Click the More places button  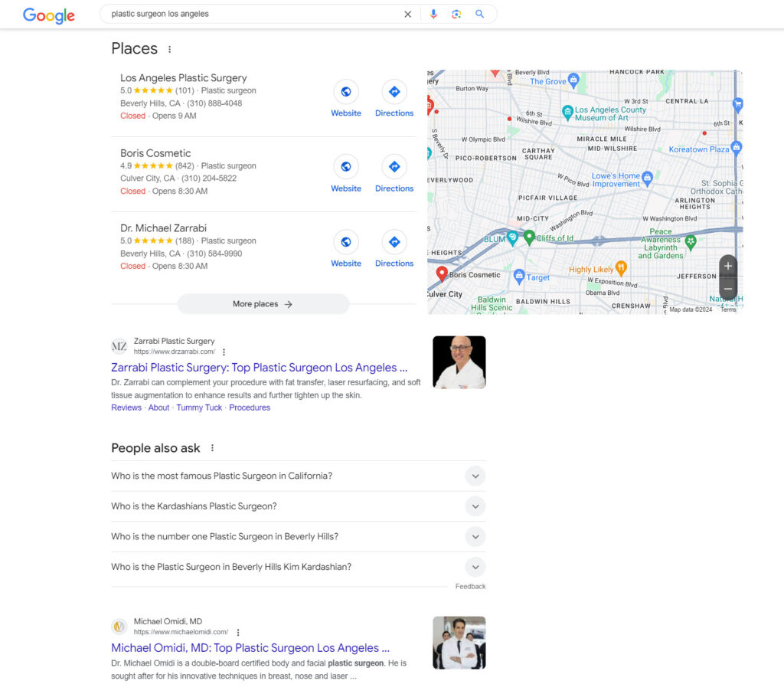(x=263, y=303)
